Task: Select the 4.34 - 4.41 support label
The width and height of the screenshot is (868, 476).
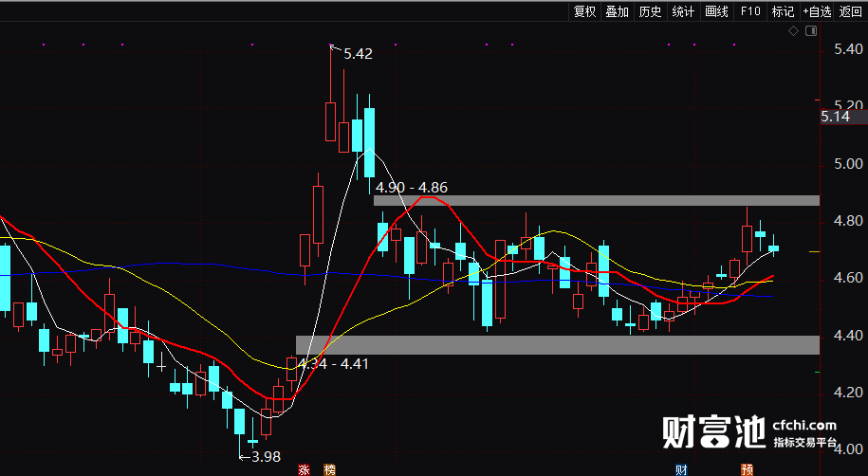Action: coord(333,364)
